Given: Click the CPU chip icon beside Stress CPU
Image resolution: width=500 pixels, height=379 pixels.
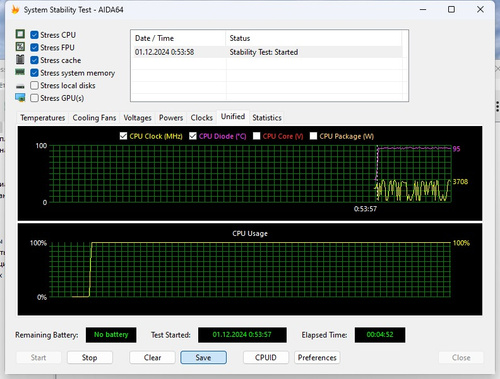Looking at the screenshot, I should 20,34.
